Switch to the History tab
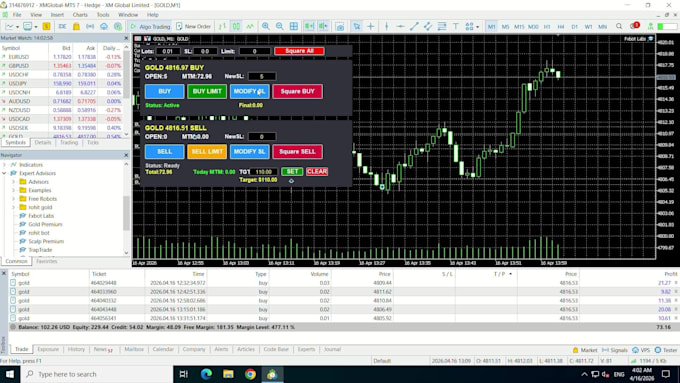680x383 pixels. point(76,349)
